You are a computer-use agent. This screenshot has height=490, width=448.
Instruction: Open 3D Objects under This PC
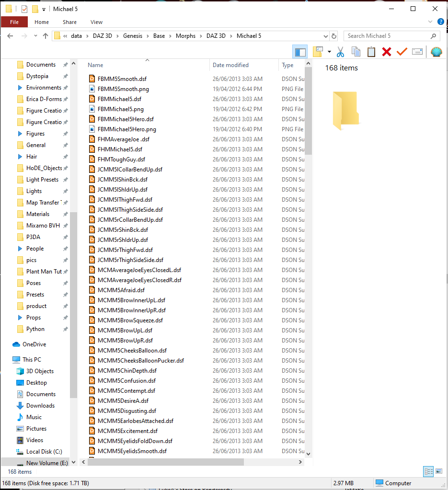point(40,371)
